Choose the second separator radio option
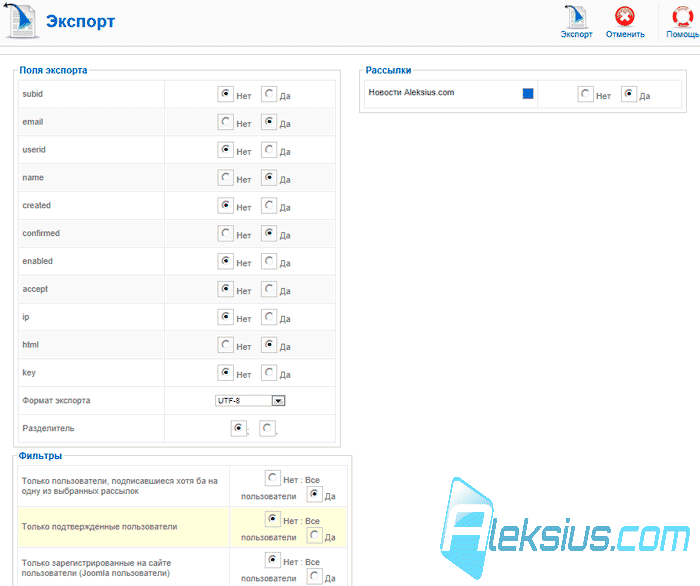 267,428
